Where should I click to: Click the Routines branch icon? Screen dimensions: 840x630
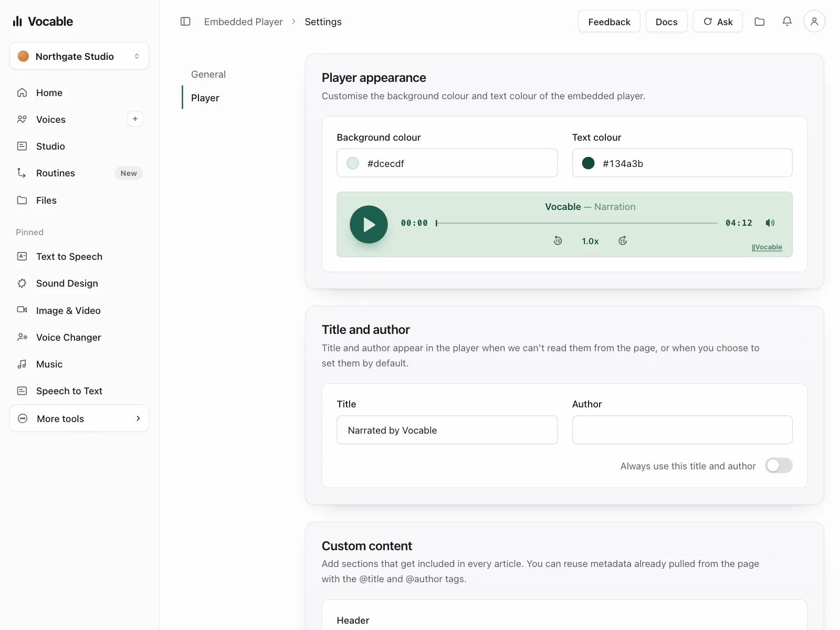point(22,173)
